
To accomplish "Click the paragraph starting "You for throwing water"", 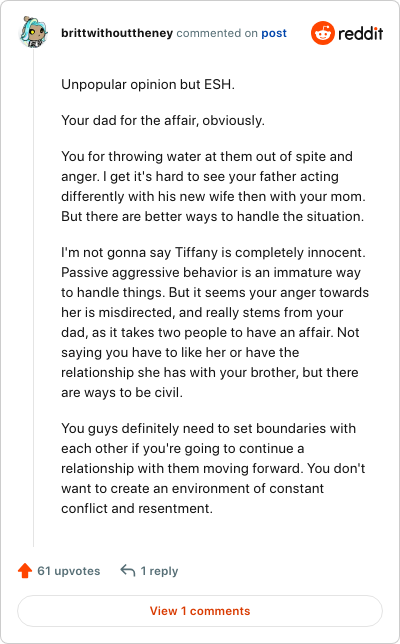I will coord(214,186).
